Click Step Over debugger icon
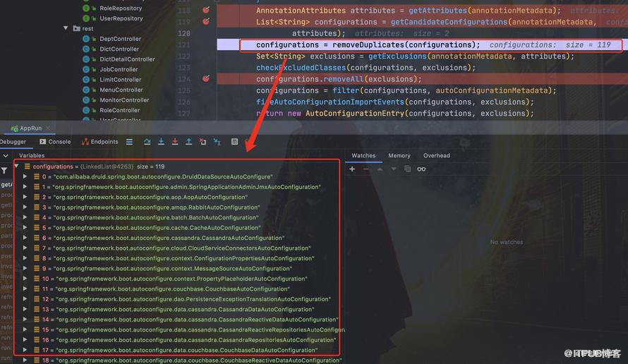The image size is (628, 364). click(147, 142)
